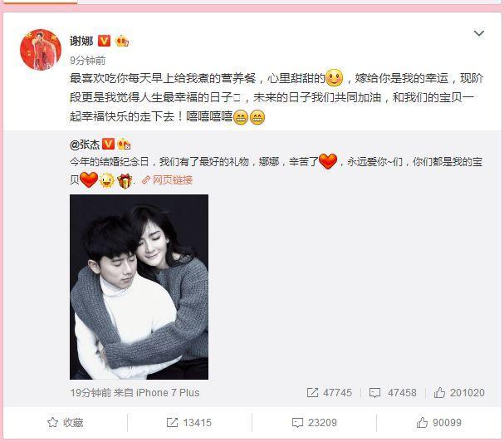This screenshot has height=442, width=504.
Task: Repost this post showing 13415 forwards
Action: click(189, 422)
